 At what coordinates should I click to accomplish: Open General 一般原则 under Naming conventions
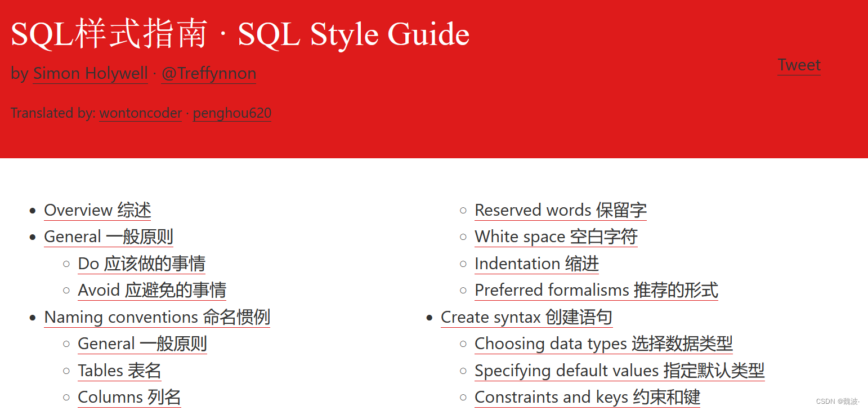[142, 344]
